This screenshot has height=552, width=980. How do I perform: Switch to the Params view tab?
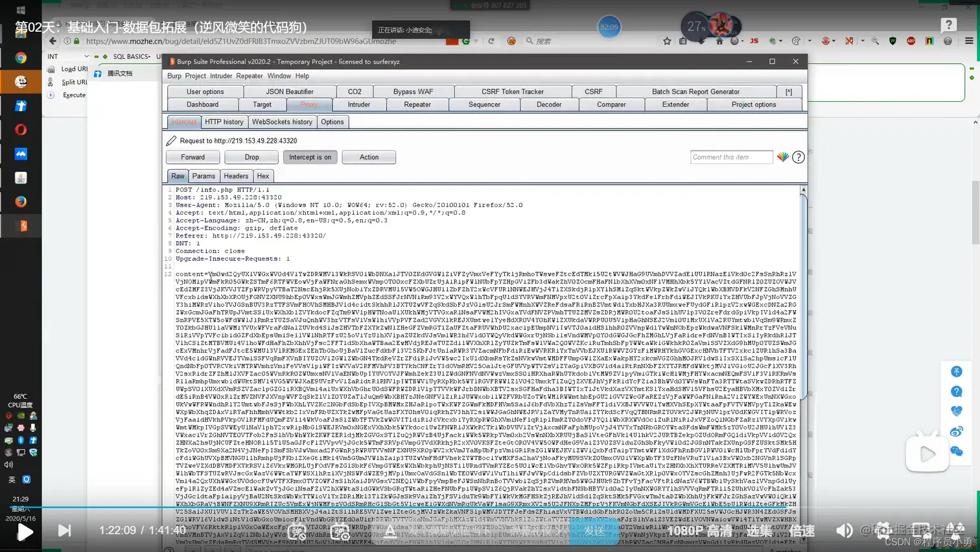pyautogui.click(x=204, y=176)
